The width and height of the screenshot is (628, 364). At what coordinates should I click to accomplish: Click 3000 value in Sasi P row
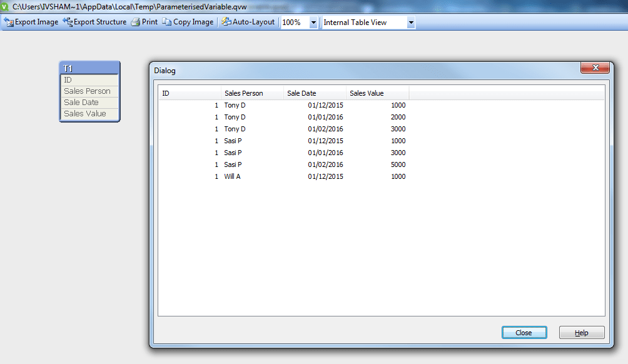[x=398, y=153]
